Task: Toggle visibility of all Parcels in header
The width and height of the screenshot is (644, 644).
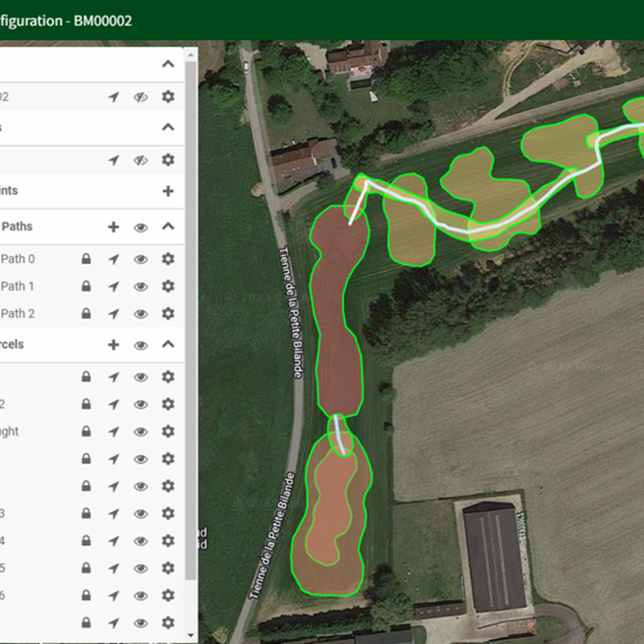Action: [x=140, y=345]
